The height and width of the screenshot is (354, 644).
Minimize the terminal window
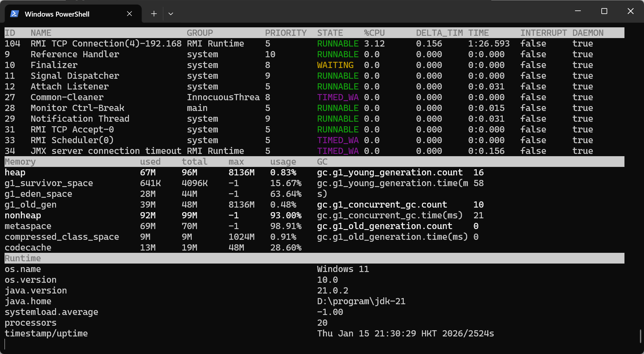578,11
